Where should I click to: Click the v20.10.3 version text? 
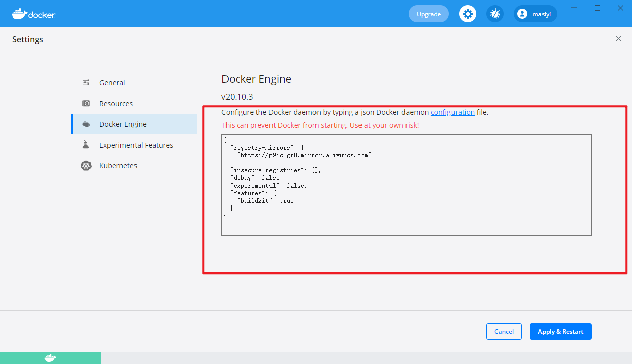point(237,96)
